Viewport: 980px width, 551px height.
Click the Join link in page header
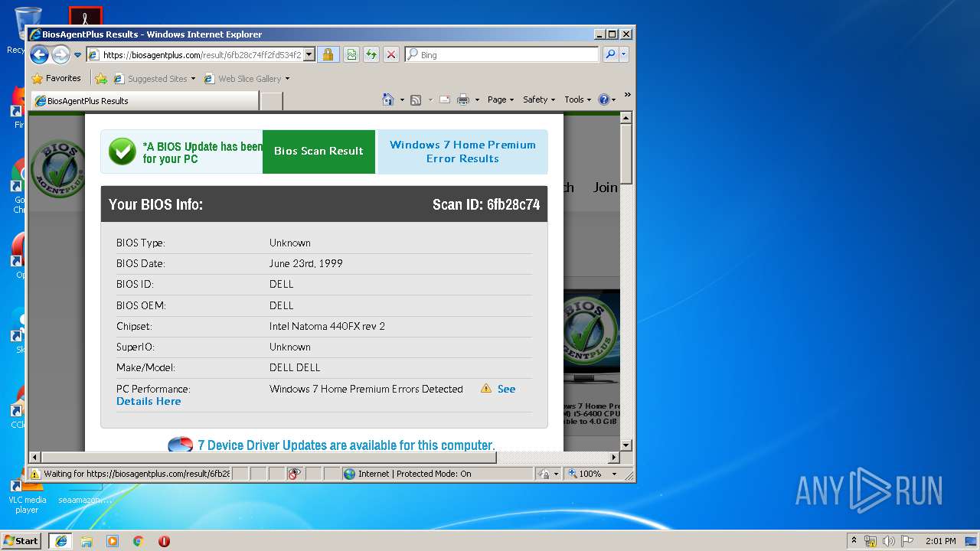(605, 187)
